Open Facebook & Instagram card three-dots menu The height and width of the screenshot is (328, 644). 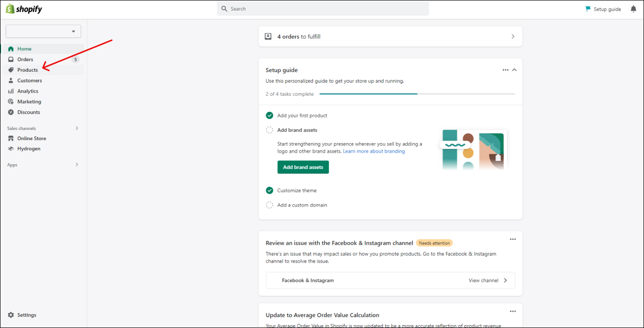tap(513, 239)
